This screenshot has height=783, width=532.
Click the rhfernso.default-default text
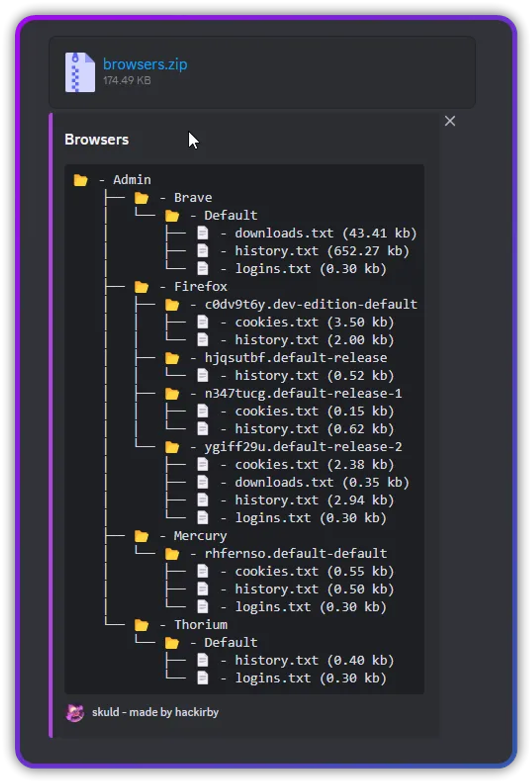(296, 554)
